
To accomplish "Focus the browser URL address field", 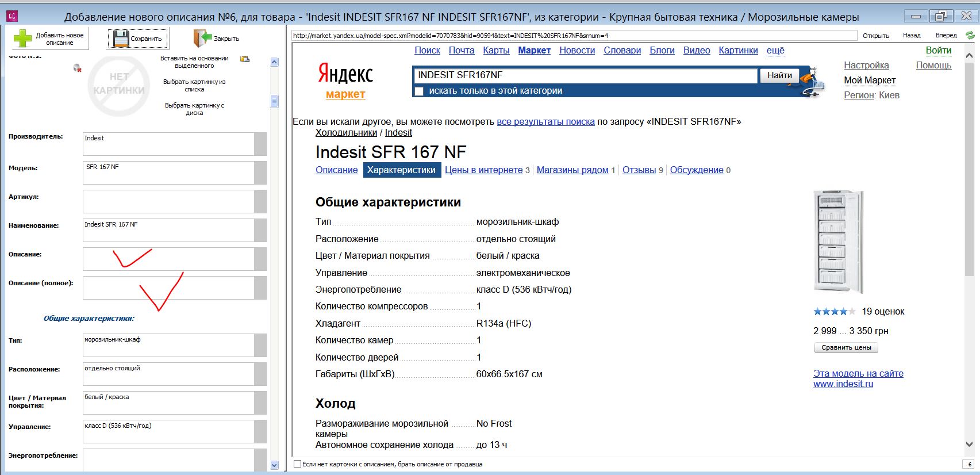I will pyautogui.click(x=574, y=36).
